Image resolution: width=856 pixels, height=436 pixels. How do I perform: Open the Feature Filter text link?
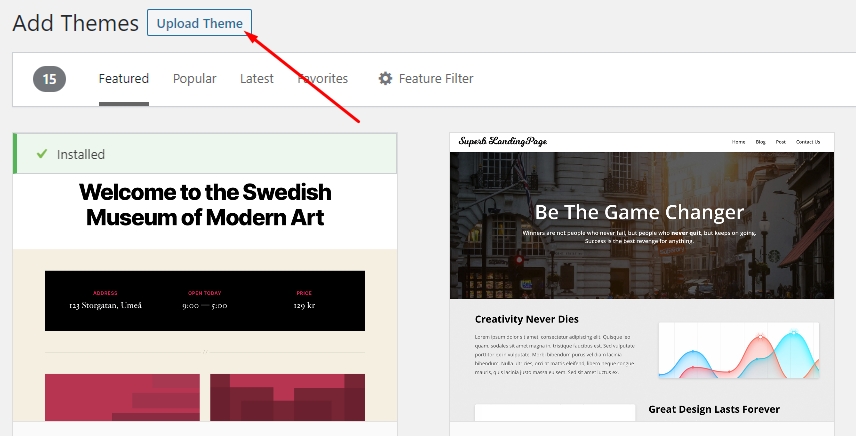pyautogui.click(x=435, y=79)
